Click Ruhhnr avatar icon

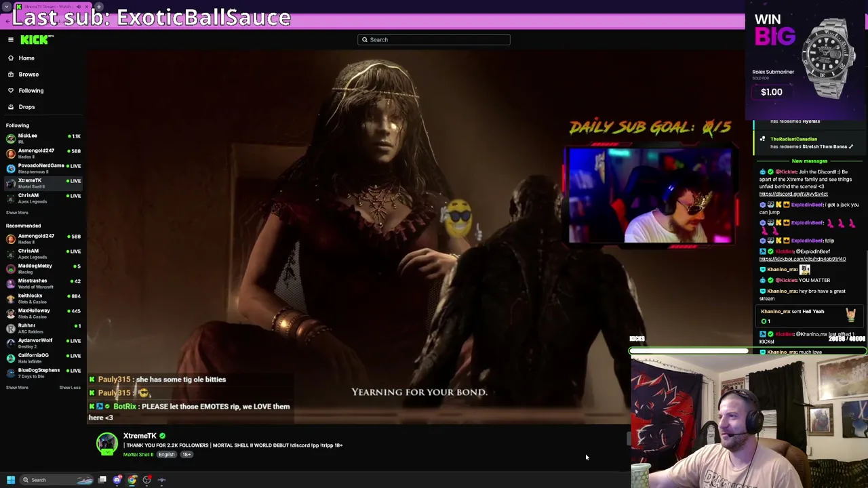[x=11, y=328]
